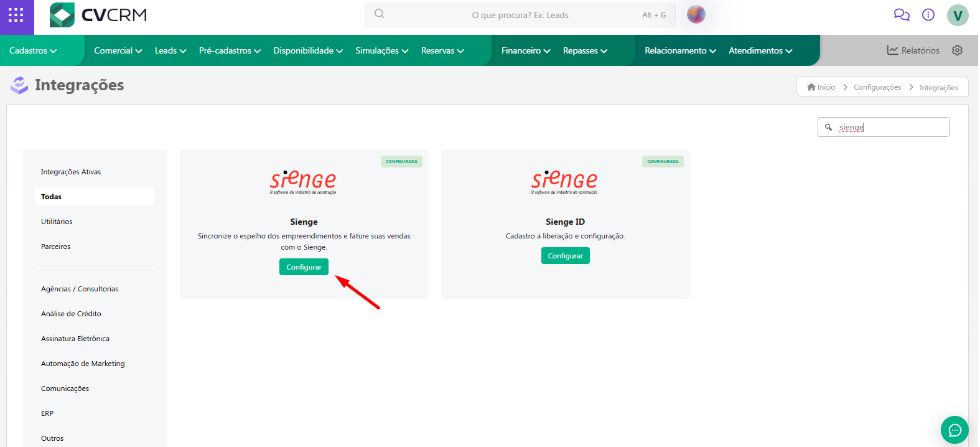Focus the global search box
The height and width of the screenshot is (447, 980).
(520, 15)
